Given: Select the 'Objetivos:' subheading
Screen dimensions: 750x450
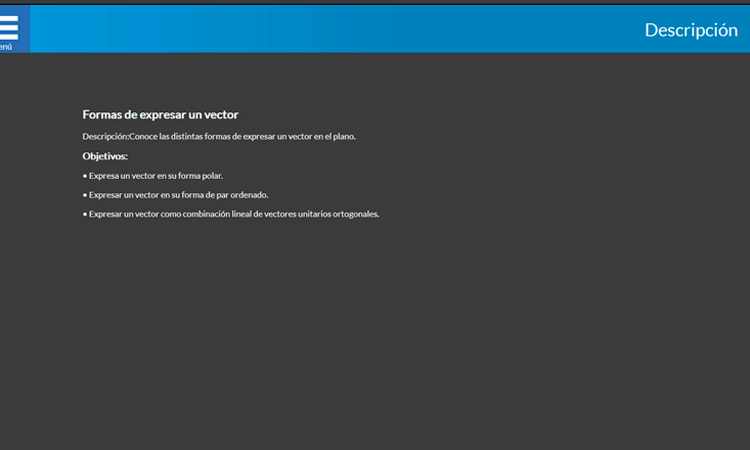Looking at the screenshot, I should [105, 156].
